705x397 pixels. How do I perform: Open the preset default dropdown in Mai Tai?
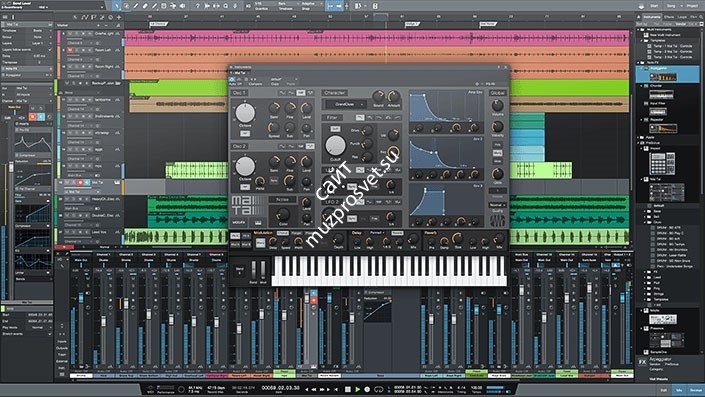tap(283, 79)
